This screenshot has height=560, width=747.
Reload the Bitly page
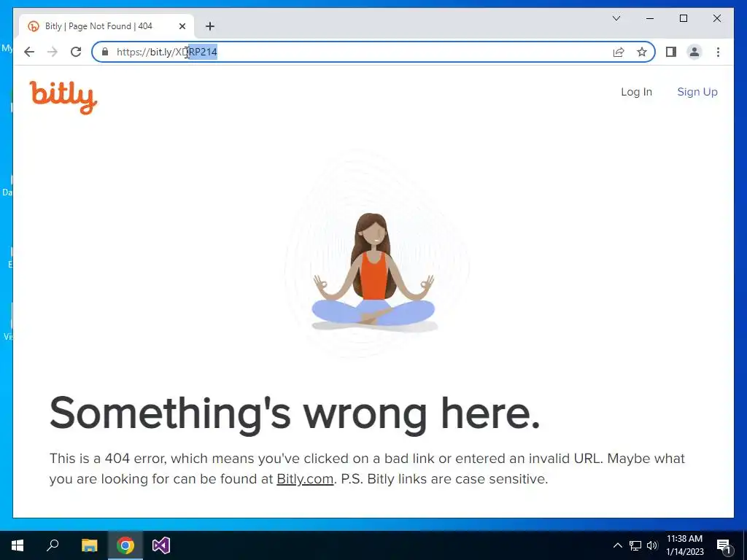76,52
